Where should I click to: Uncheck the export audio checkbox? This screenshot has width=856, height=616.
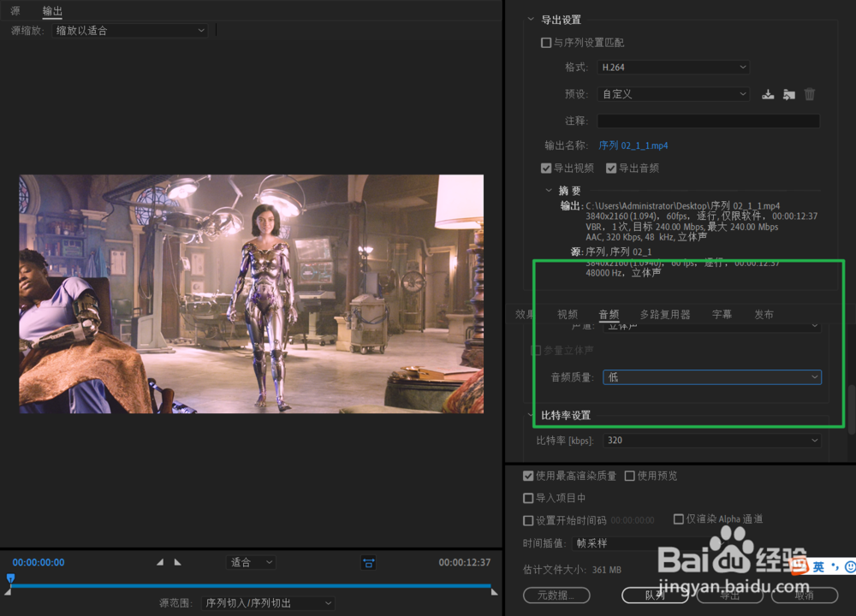(x=611, y=168)
